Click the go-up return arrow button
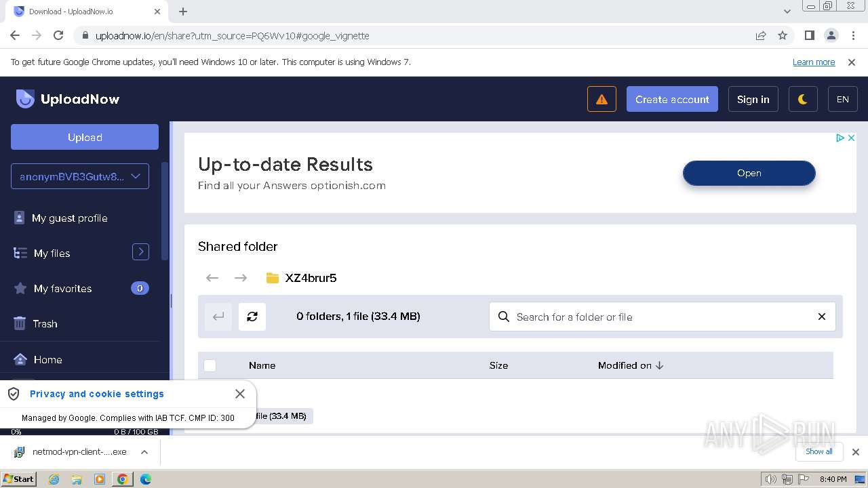The height and width of the screenshot is (488, 868). click(218, 317)
